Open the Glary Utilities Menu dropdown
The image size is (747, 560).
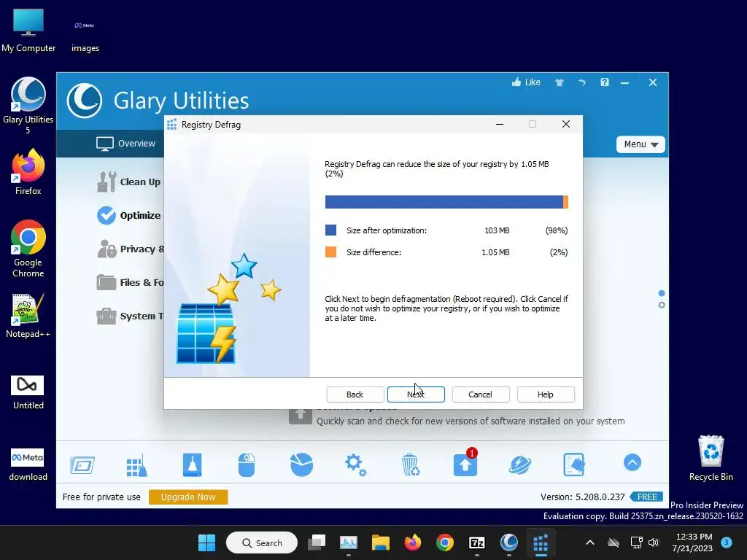click(x=640, y=144)
